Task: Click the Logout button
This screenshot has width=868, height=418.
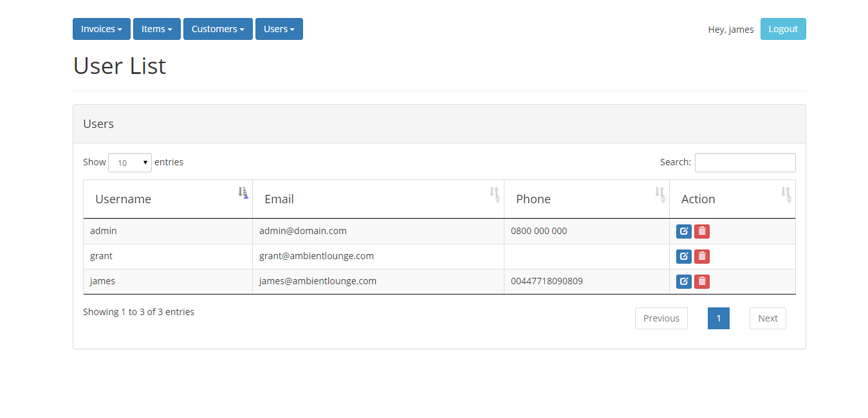Action: (783, 29)
